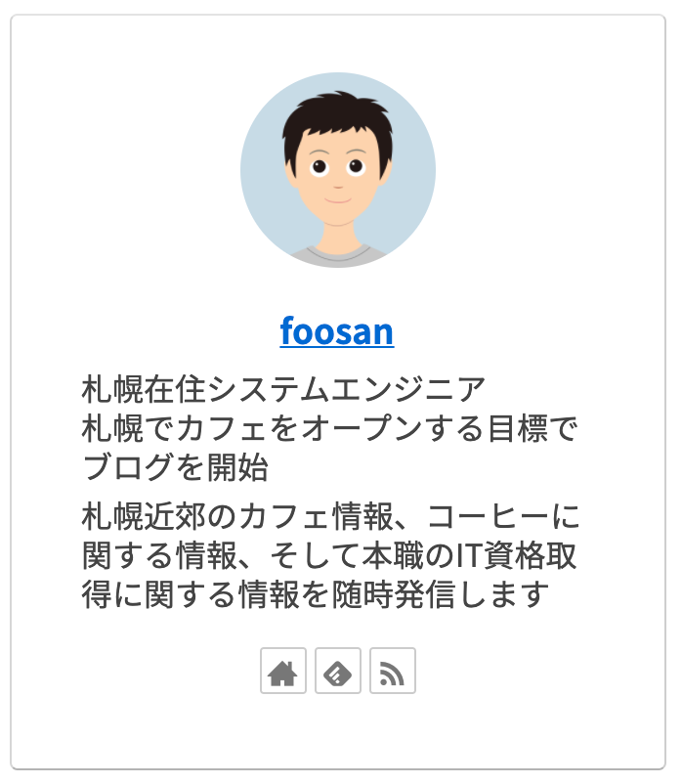Click the foosan profile avatar
Image resolution: width=682 pixels, height=784 pixels.
[338, 170]
